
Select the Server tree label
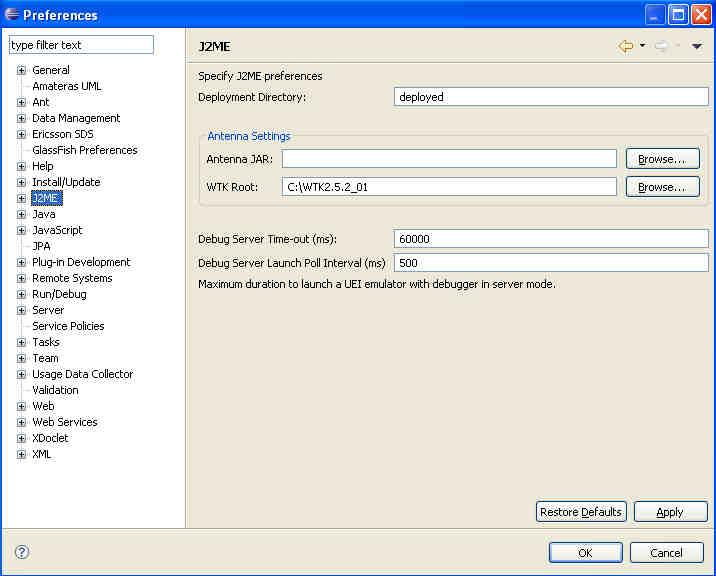pyautogui.click(x=48, y=310)
